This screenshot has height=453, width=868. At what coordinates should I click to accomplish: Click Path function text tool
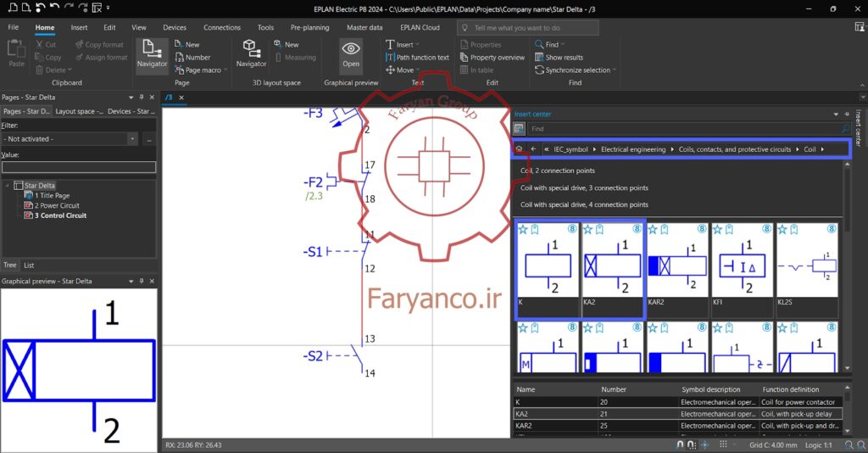(417, 57)
